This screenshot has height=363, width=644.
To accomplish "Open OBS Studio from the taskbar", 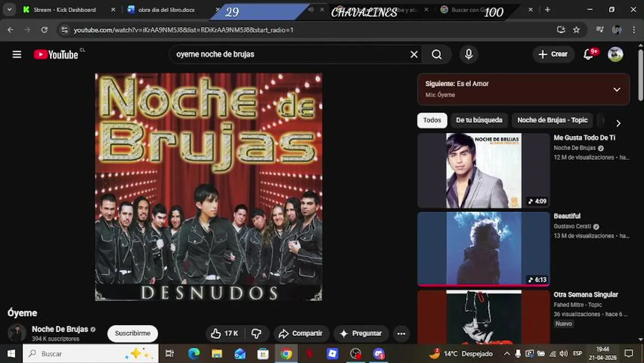I will pyautogui.click(x=356, y=353).
